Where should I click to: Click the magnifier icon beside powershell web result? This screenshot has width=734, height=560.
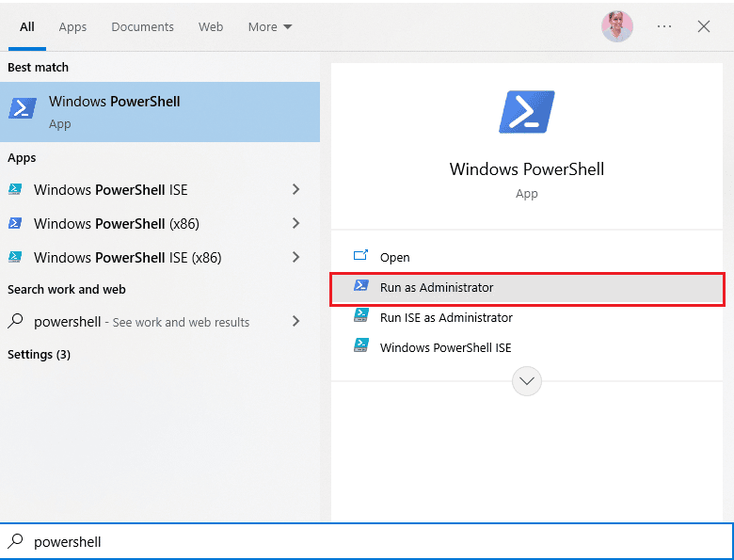click(x=15, y=322)
